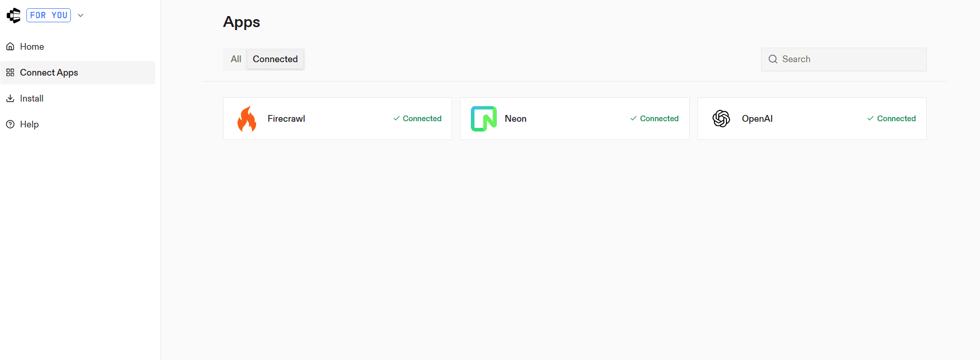Open the Firecrawl app name
This screenshot has height=360, width=980.
pos(286,119)
